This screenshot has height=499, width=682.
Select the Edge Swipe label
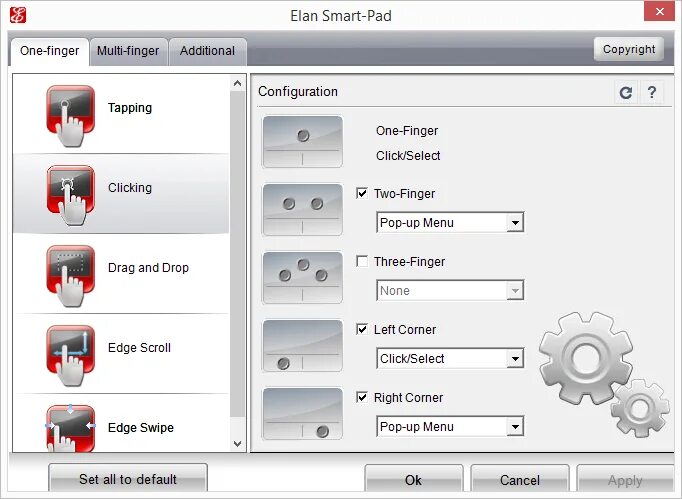click(x=141, y=428)
